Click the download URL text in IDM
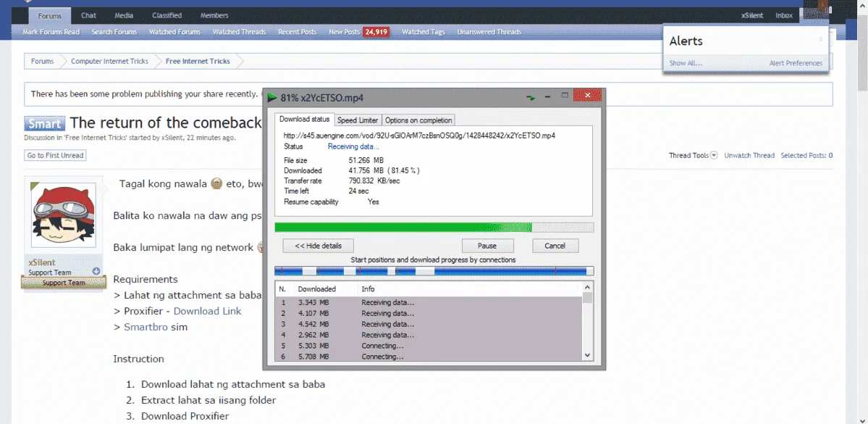 tap(419, 136)
